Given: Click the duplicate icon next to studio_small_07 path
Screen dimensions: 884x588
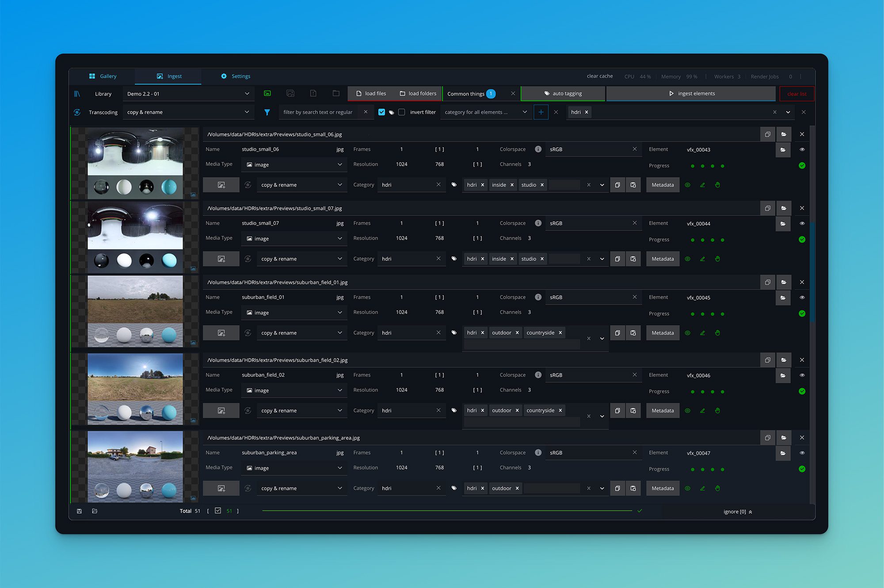Looking at the screenshot, I should (x=768, y=208).
